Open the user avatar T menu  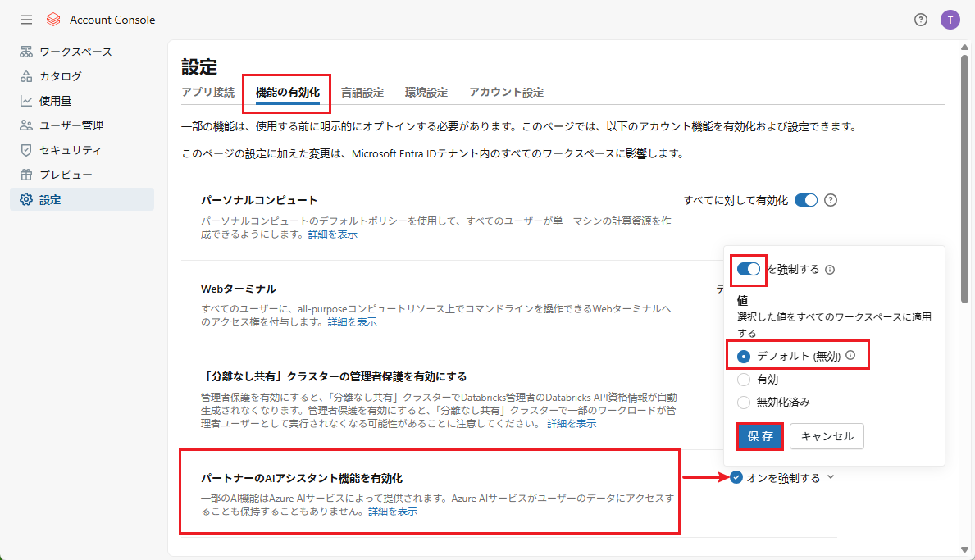(950, 20)
